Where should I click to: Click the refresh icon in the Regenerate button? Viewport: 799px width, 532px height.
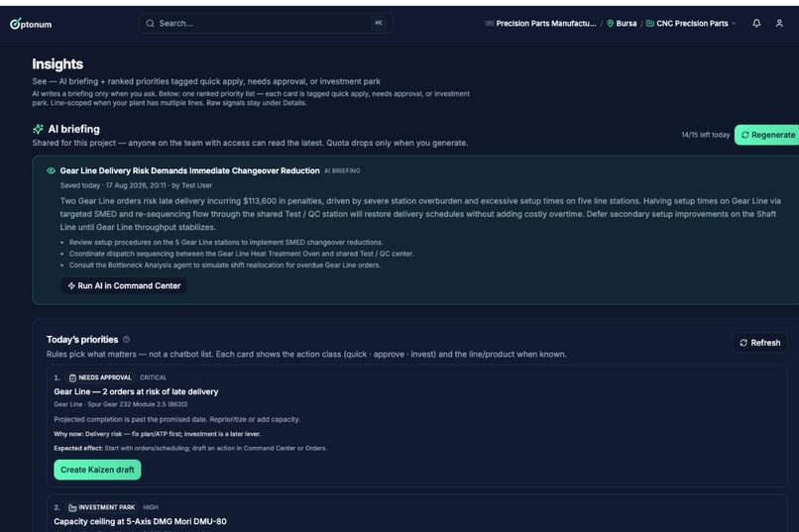(745, 135)
